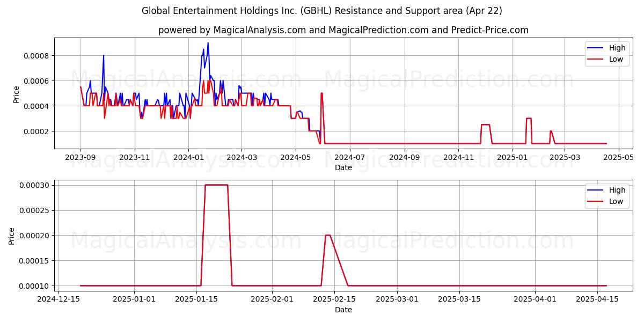644x322 pixels.
Task: Click the chart title mentioning GBHL Resistance and Support
Action: tap(322, 11)
